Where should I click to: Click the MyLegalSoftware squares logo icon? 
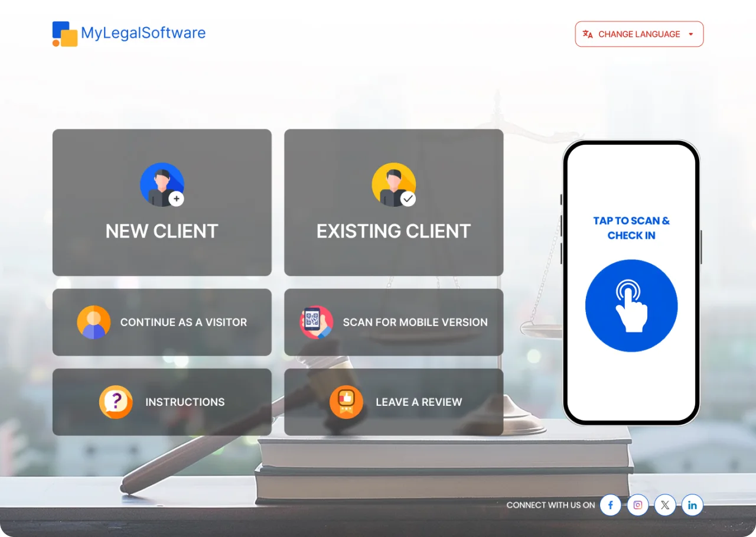pyautogui.click(x=65, y=34)
